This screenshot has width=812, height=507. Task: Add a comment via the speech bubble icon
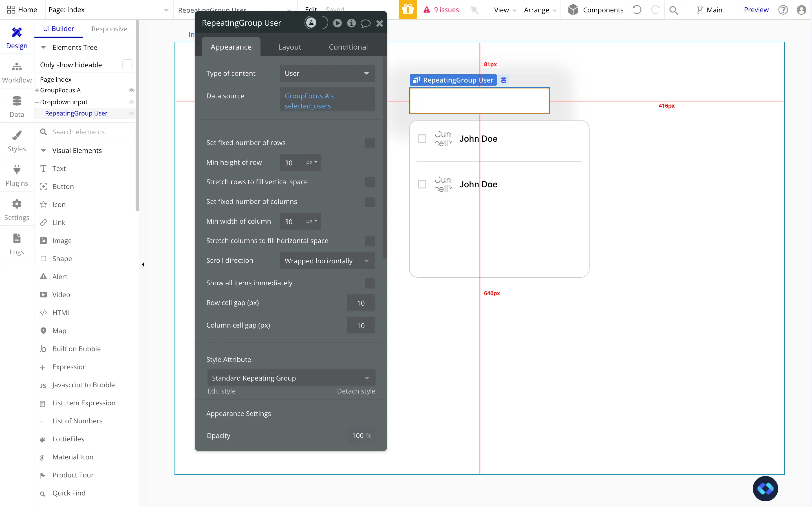pos(365,23)
